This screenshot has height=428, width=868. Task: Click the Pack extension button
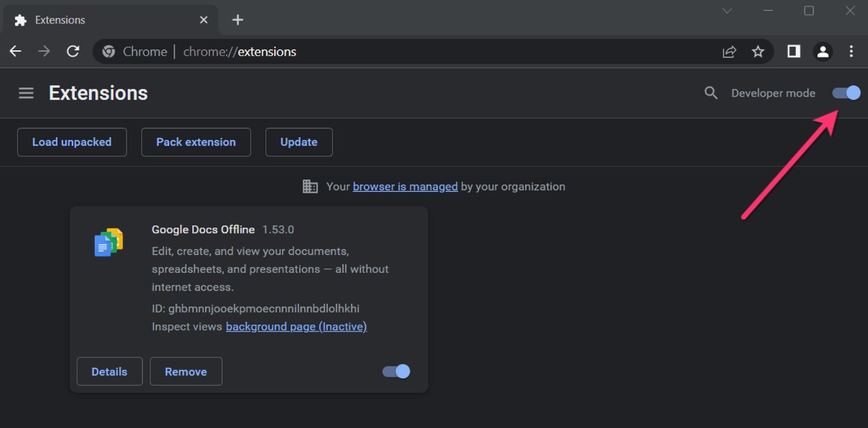(x=196, y=142)
